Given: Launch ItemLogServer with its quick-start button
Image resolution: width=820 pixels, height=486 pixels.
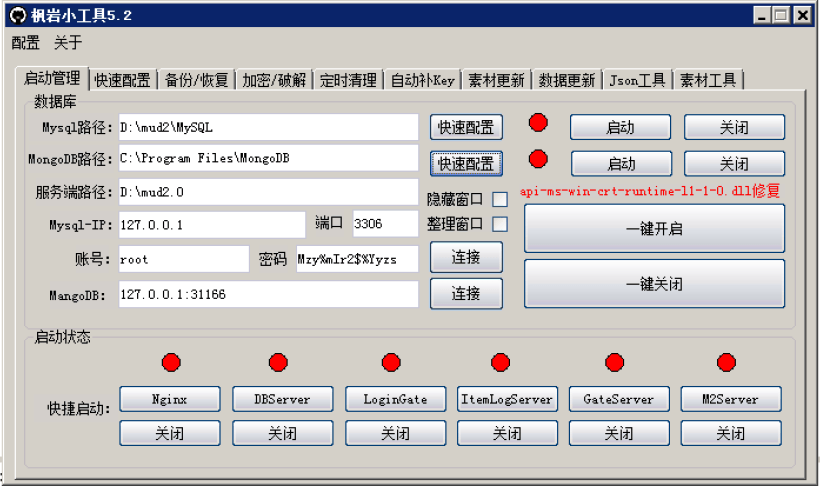Looking at the screenshot, I should click(507, 399).
